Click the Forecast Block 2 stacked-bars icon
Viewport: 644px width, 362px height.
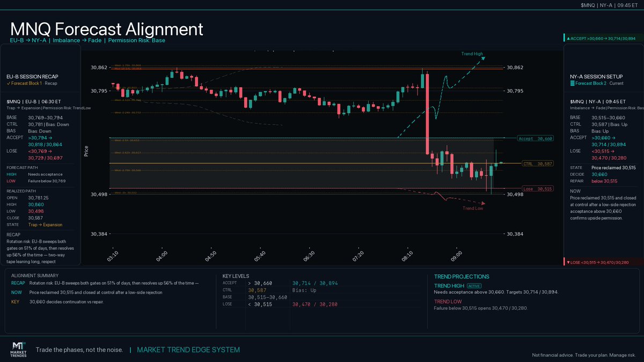(572, 83)
